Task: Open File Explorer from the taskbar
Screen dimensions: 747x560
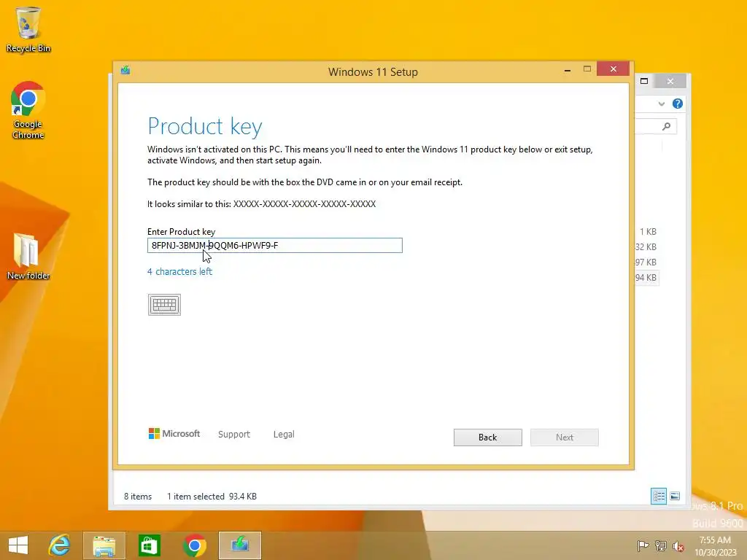Action: click(x=104, y=545)
